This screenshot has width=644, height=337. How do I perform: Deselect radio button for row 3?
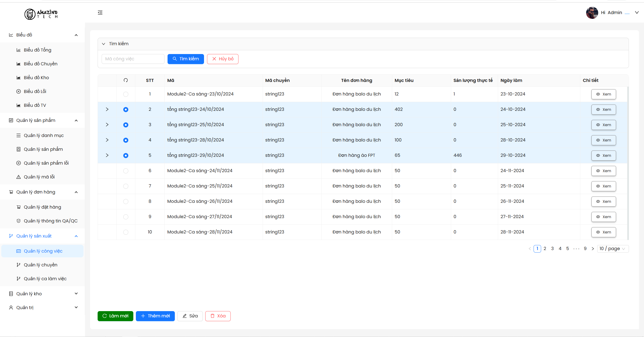(x=126, y=125)
